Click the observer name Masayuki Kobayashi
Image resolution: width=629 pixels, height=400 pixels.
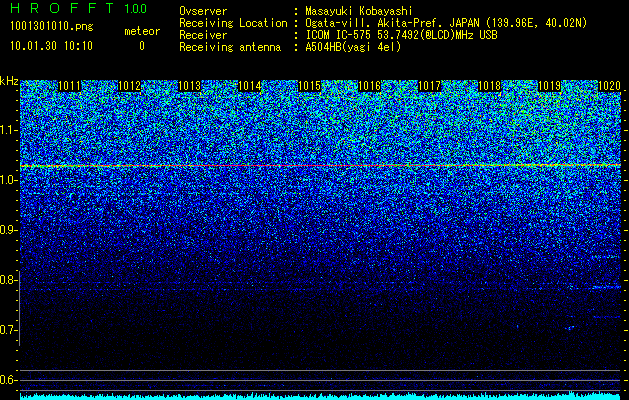(x=359, y=11)
